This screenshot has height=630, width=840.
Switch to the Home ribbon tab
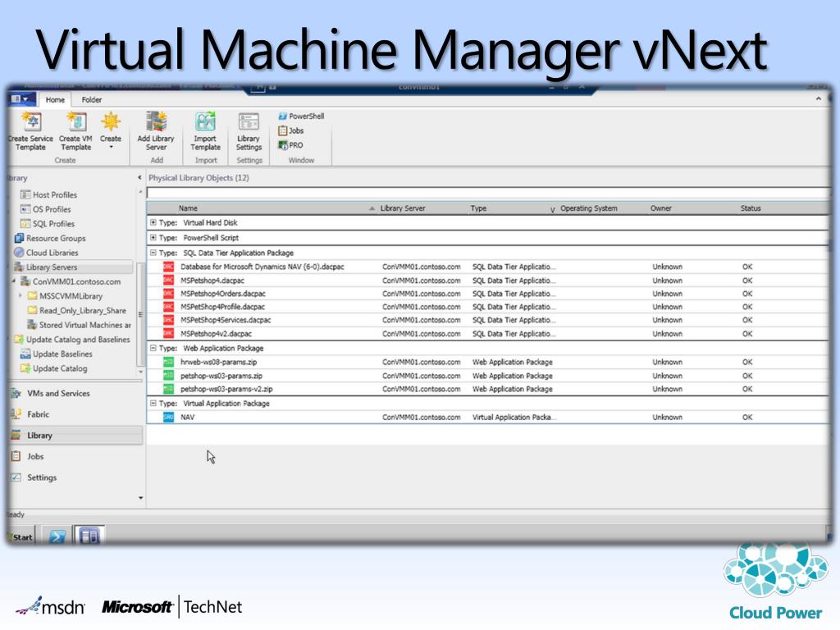click(55, 99)
